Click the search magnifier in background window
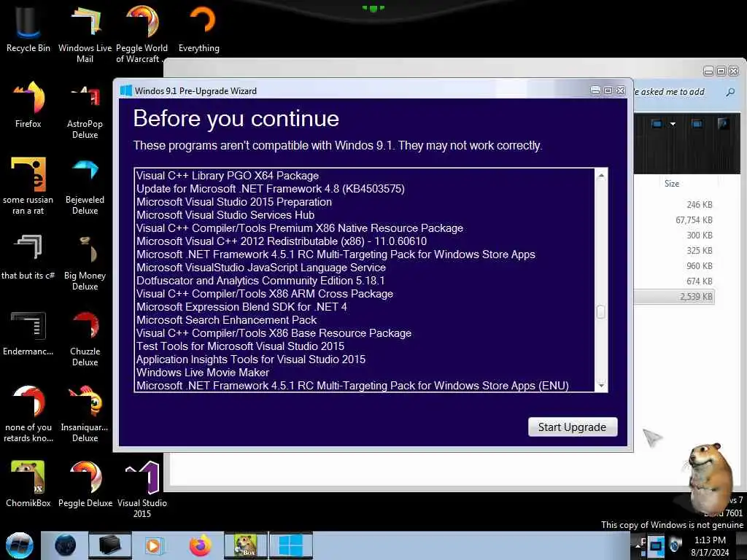This screenshot has height=560, width=747. click(730, 92)
